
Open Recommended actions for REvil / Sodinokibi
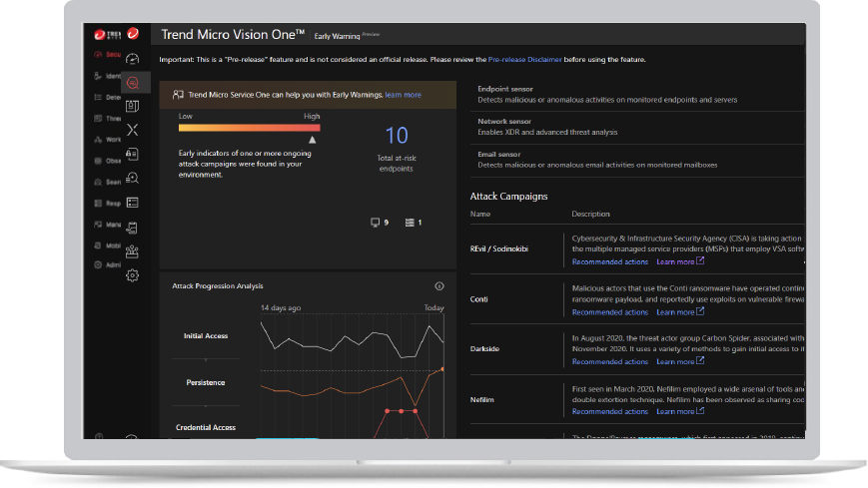(610, 262)
